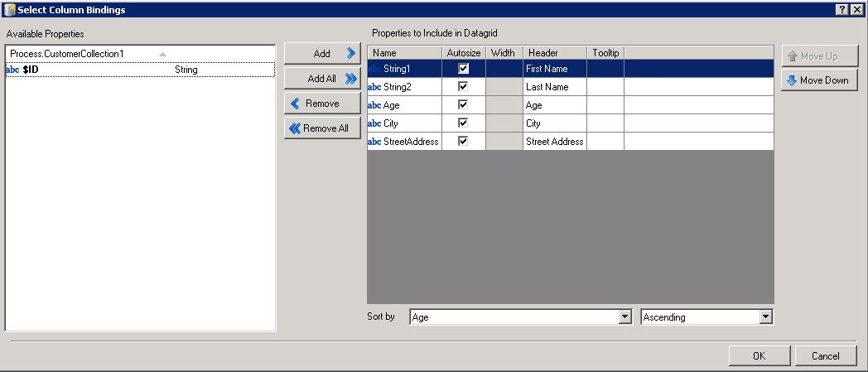The width and height of the screenshot is (868, 372).
Task: Uncheck Autosize for String2 row
Action: [x=464, y=86]
